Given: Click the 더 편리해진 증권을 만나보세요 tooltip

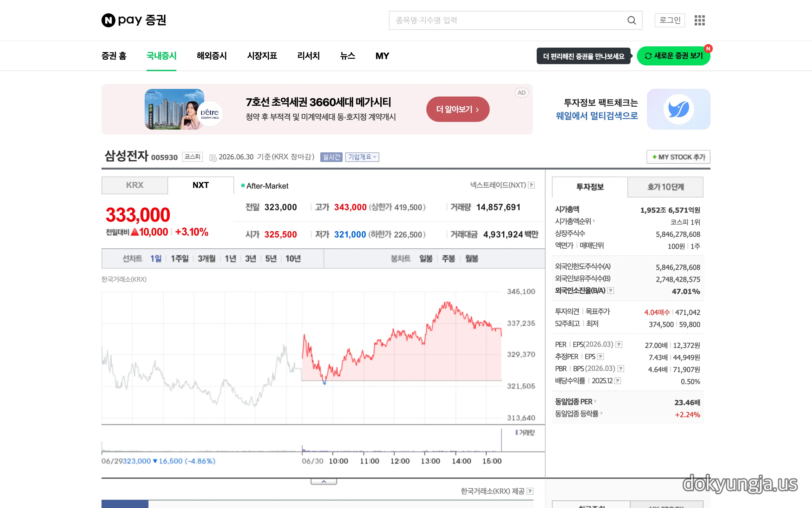Looking at the screenshot, I should point(584,56).
